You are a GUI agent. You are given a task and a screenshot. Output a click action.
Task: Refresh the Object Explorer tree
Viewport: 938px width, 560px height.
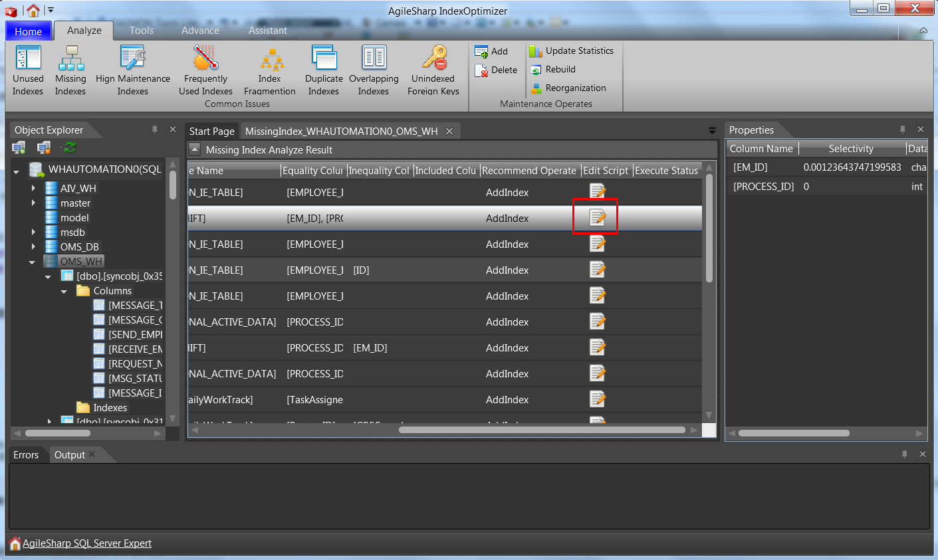coord(69,147)
